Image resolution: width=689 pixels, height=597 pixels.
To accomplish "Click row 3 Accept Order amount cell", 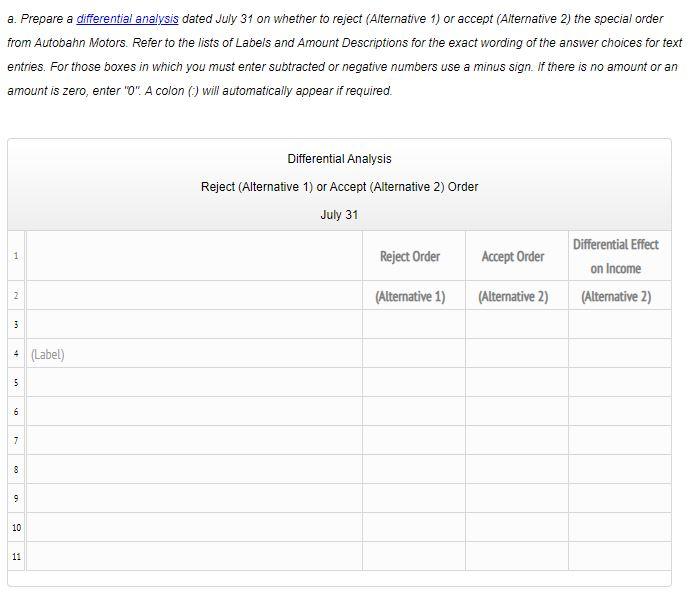I will (x=517, y=325).
